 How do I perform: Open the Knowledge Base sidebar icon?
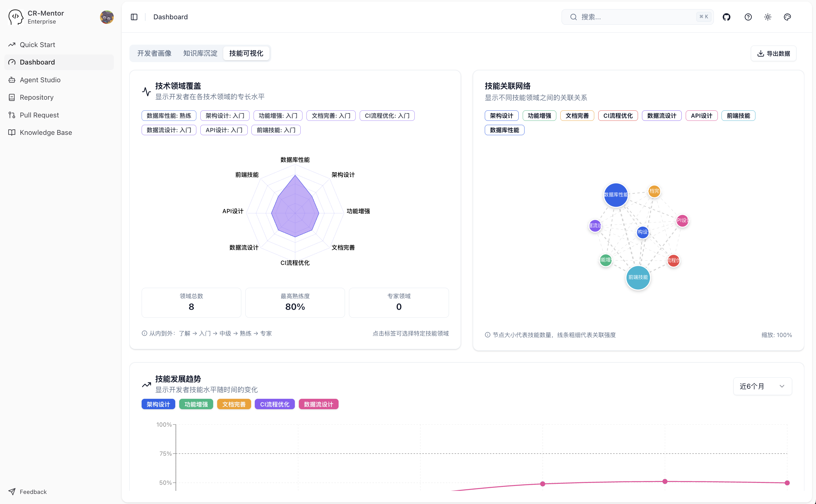[12, 132]
